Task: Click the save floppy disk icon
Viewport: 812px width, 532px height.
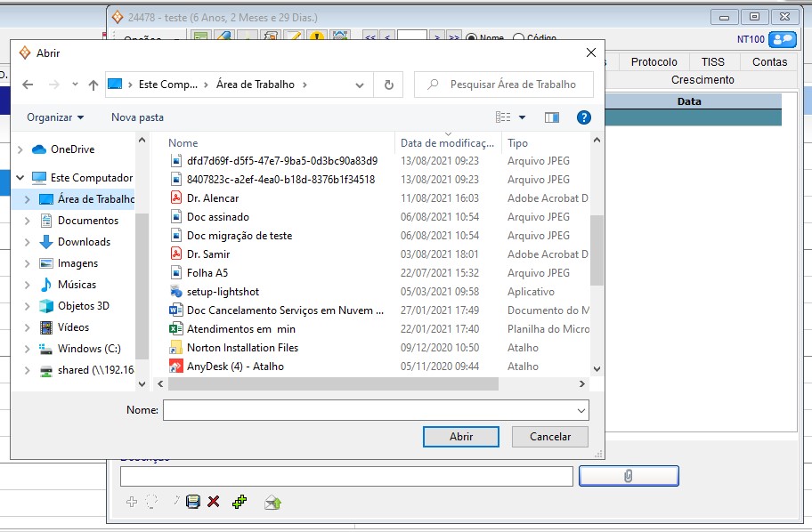Action: (192, 503)
